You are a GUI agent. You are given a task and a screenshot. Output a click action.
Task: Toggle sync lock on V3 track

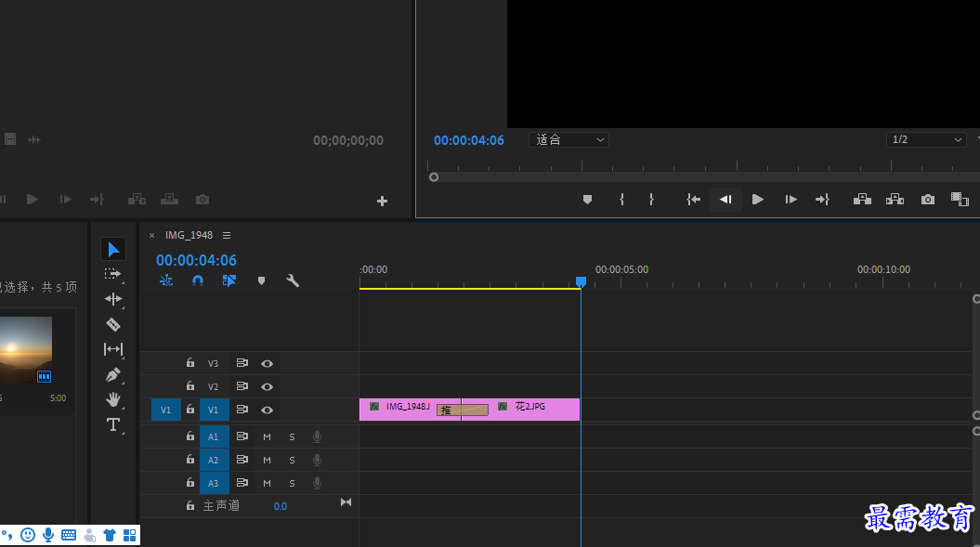[242, 362]
